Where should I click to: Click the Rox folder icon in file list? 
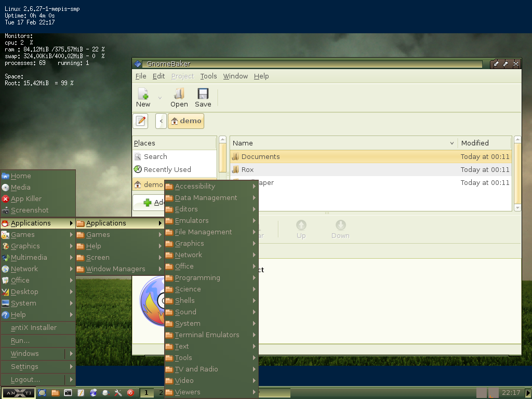coord(235,169)
